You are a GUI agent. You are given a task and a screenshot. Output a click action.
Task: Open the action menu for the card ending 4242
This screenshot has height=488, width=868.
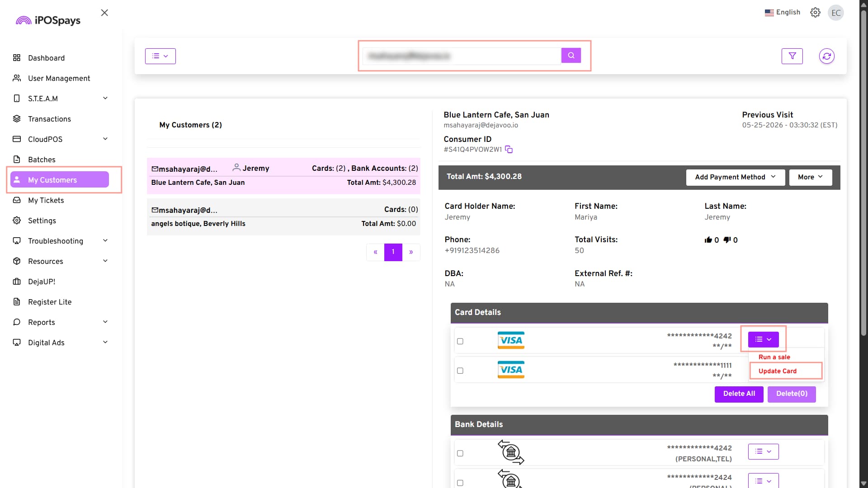[763, 339]
